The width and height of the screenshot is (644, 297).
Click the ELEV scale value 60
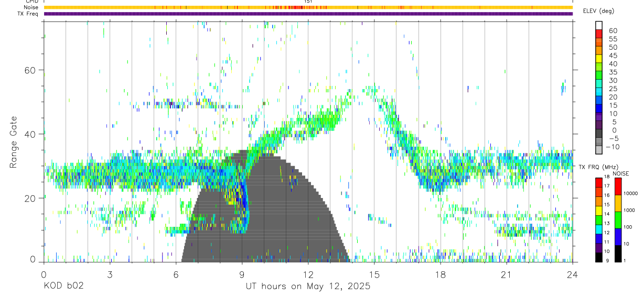[613, 30]
